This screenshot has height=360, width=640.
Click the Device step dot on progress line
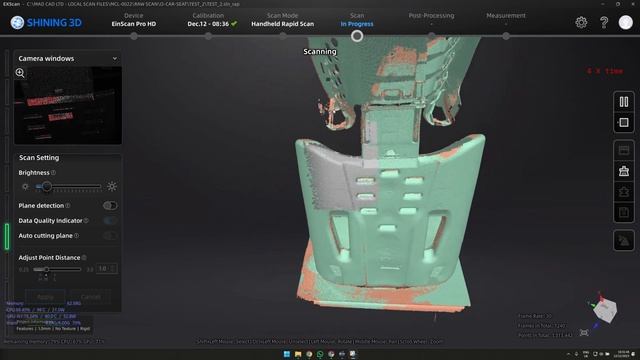tap(134, 36)
